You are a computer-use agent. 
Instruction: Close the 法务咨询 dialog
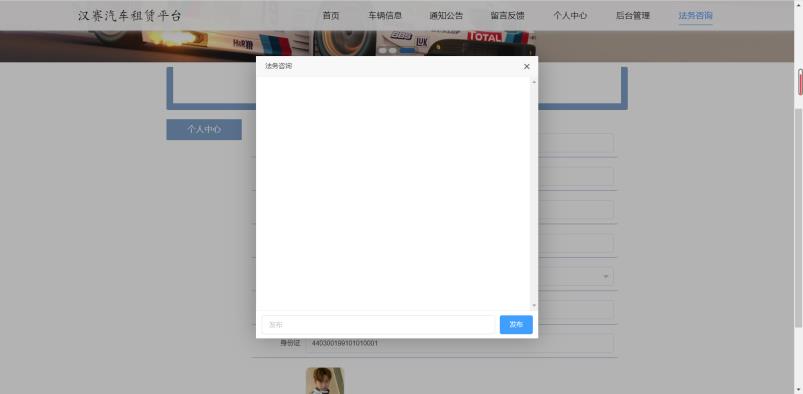(526, 67)
